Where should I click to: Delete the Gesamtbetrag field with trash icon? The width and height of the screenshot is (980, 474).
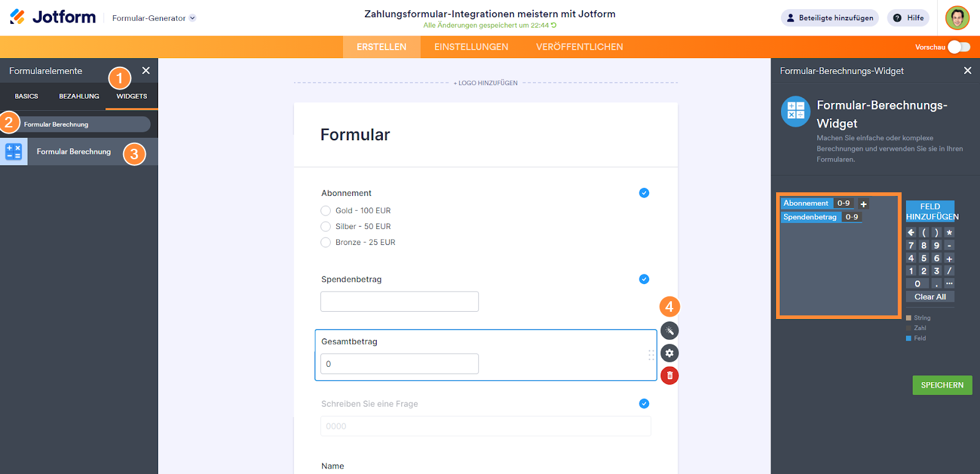[x=669, y=375]
